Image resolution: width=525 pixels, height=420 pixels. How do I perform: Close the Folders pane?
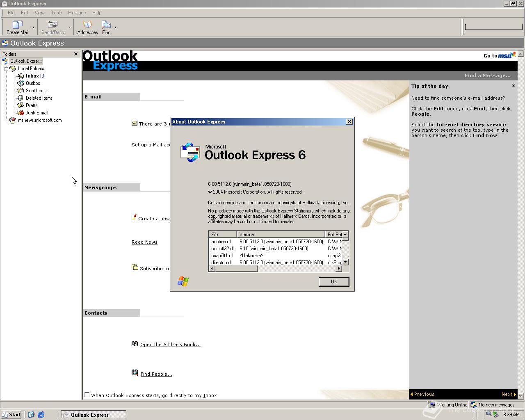pyautogui.click(x=76, y=54)
